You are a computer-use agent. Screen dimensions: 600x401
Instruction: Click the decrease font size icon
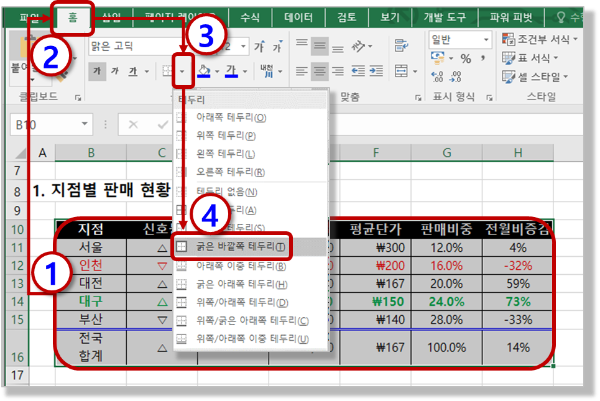pos(277,47)
